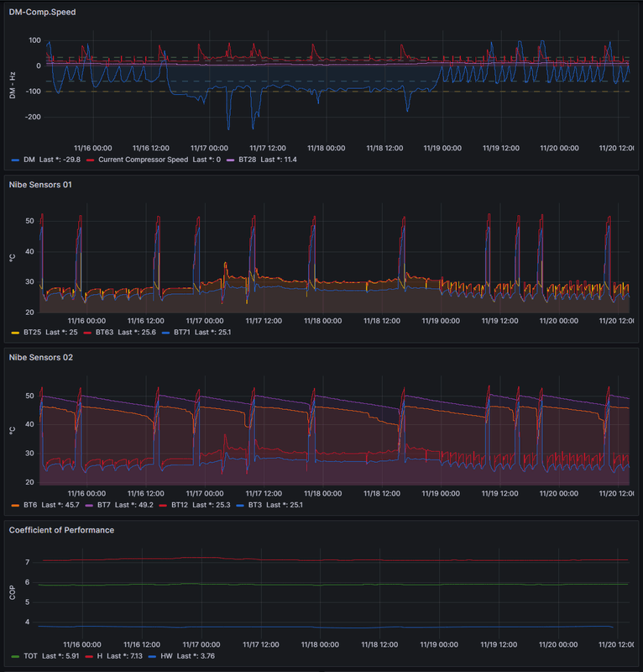This screenshot has height=672, width=643.
Task: Open the Nibe Sensors 02 panel title
Action: click(40, 358)
